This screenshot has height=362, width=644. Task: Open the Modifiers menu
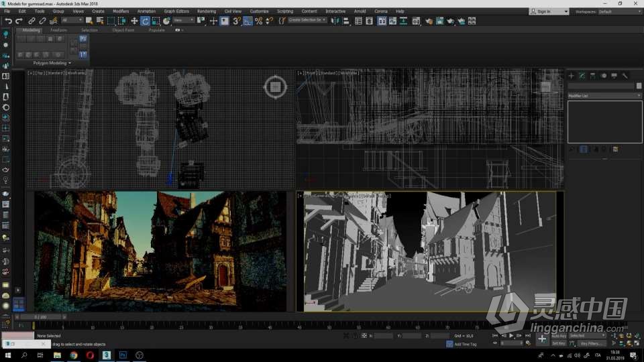click(120, 11)
